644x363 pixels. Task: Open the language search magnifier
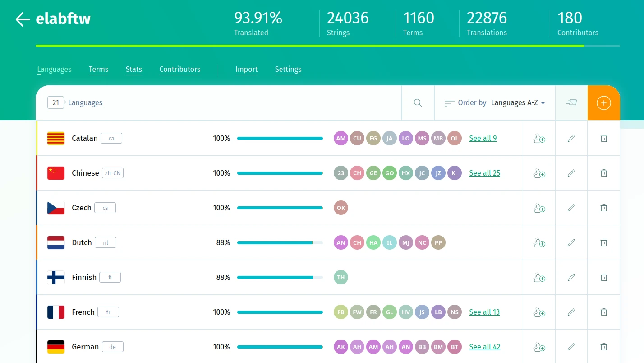(x=418, y=103)
